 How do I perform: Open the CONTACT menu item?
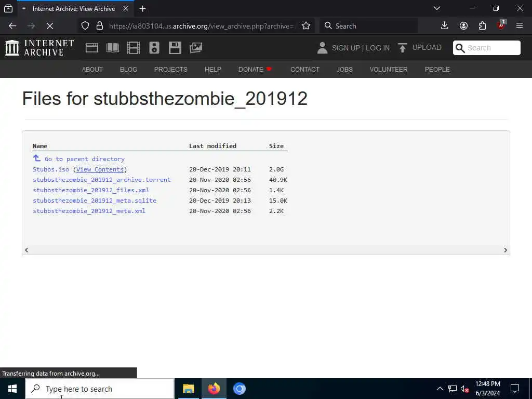tap(304, 69)
